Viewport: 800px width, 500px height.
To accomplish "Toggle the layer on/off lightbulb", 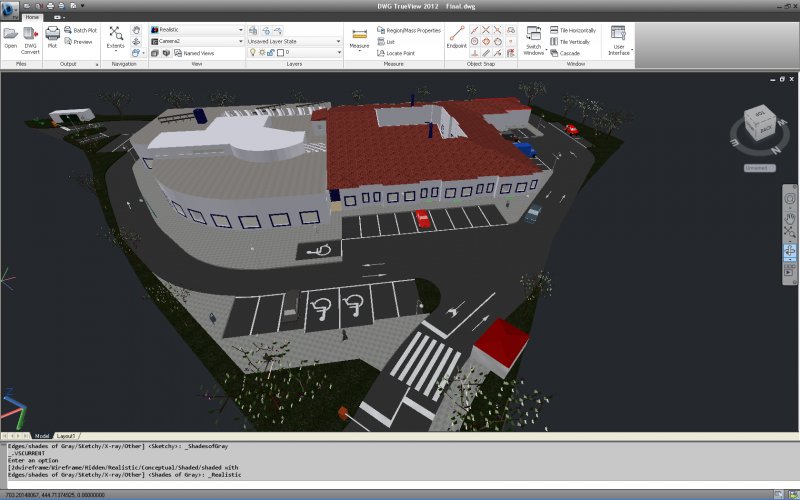I will click(x=252, y=53).
